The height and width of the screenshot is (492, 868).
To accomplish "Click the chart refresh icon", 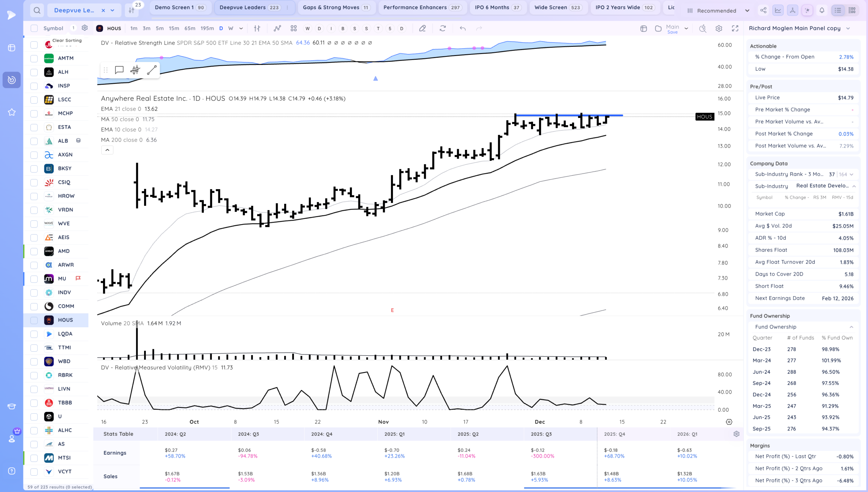I will click(x=442, y=28).
